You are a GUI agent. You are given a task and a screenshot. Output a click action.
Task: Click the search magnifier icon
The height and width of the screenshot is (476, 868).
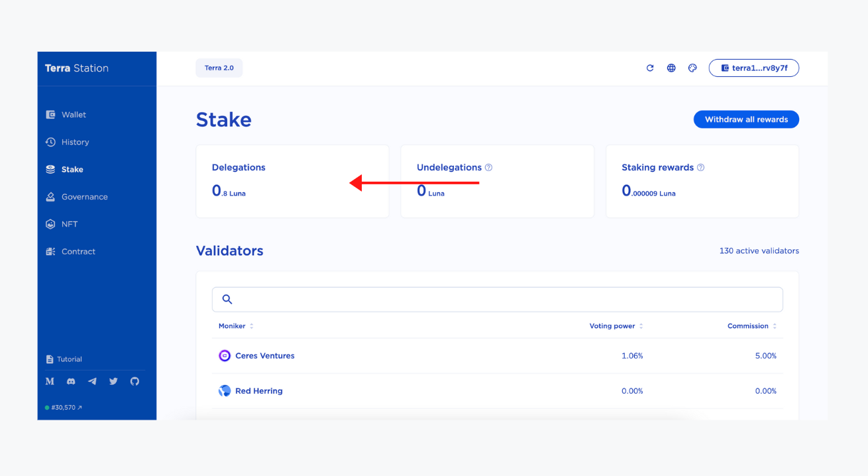point(227,299)
